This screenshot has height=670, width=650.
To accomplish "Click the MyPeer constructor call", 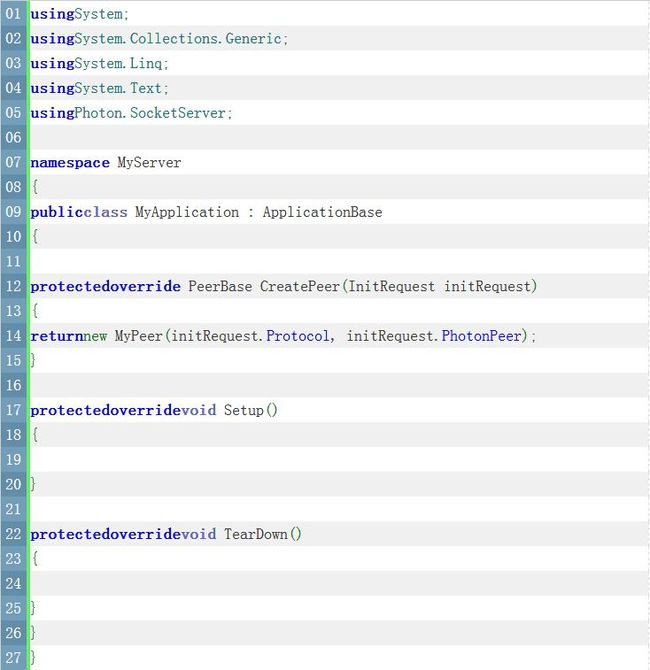I will 139,336.
